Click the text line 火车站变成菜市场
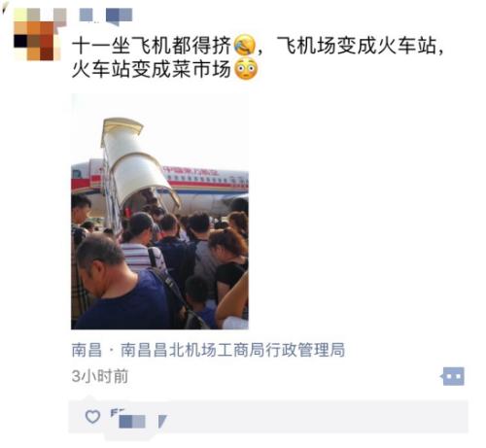The width and height of the screenshot is (486, 448). 152,69
